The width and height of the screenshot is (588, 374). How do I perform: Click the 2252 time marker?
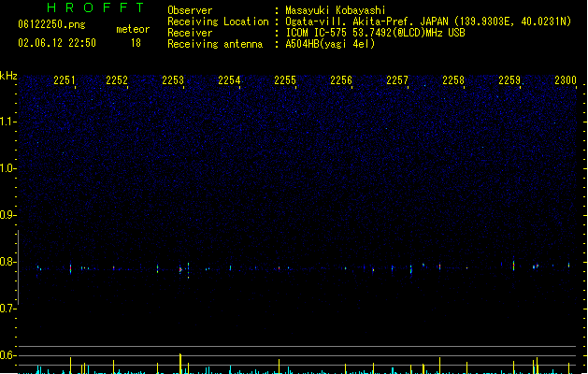[117, 80]
